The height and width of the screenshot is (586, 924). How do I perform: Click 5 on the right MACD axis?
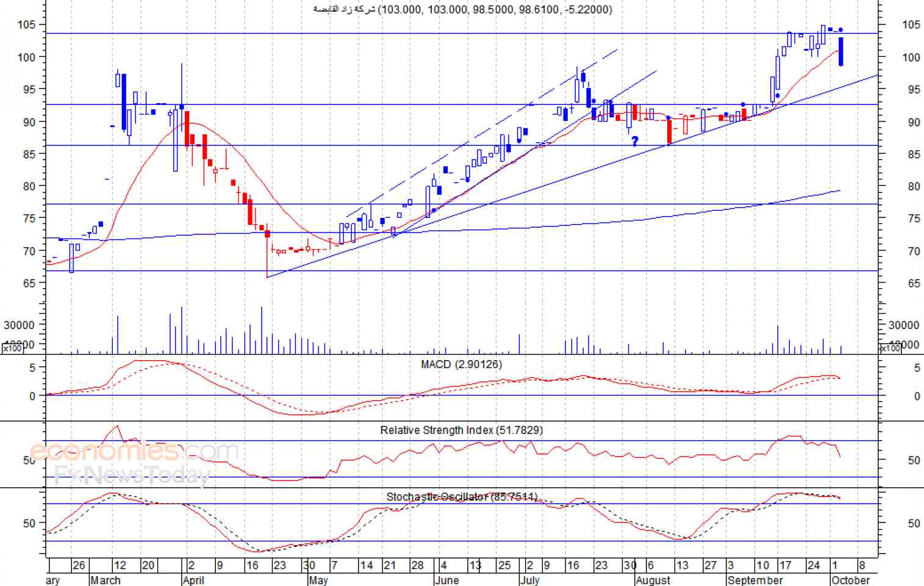coord(917,368)
